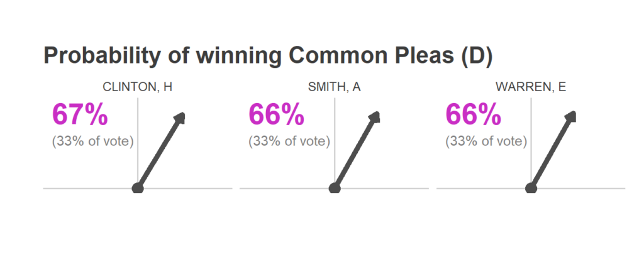Click the 67% probability for Clinton
Viewport: 644px width, 276px height.
(79, 114)
